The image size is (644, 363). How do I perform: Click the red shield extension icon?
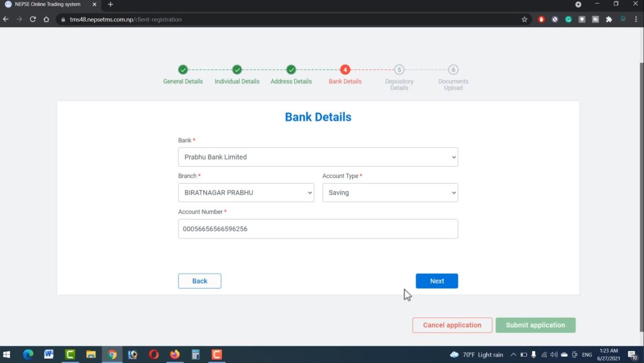541,20
